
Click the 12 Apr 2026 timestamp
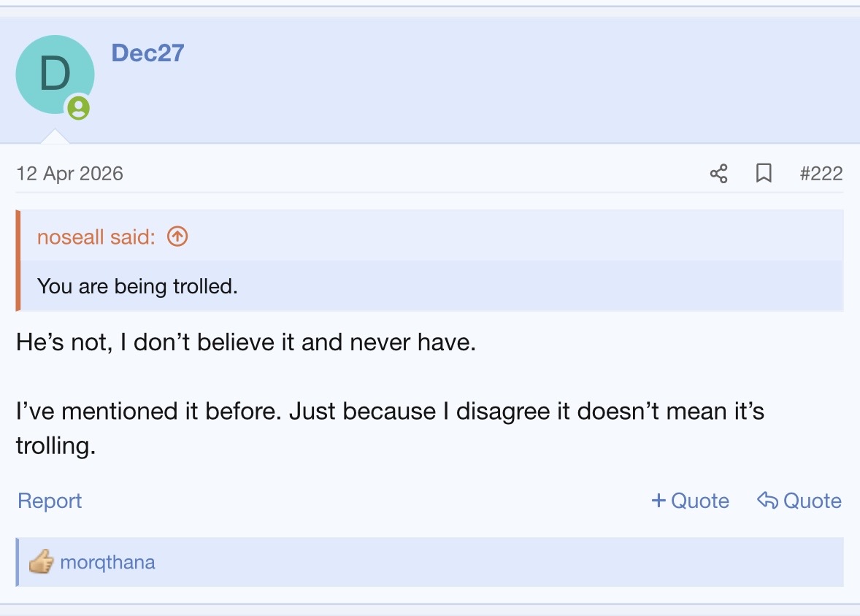point(69,173)
